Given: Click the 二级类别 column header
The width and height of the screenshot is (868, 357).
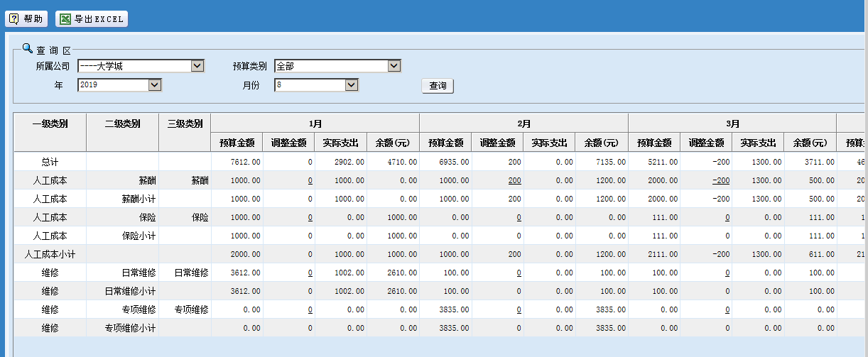Looking at the screenshot, I should [122, 132].
